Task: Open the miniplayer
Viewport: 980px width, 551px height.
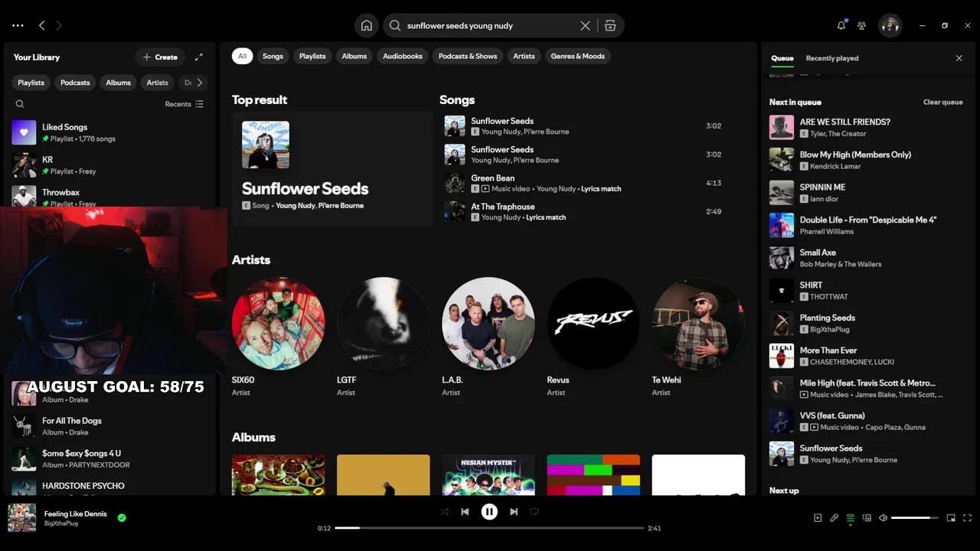Action: 951,518
